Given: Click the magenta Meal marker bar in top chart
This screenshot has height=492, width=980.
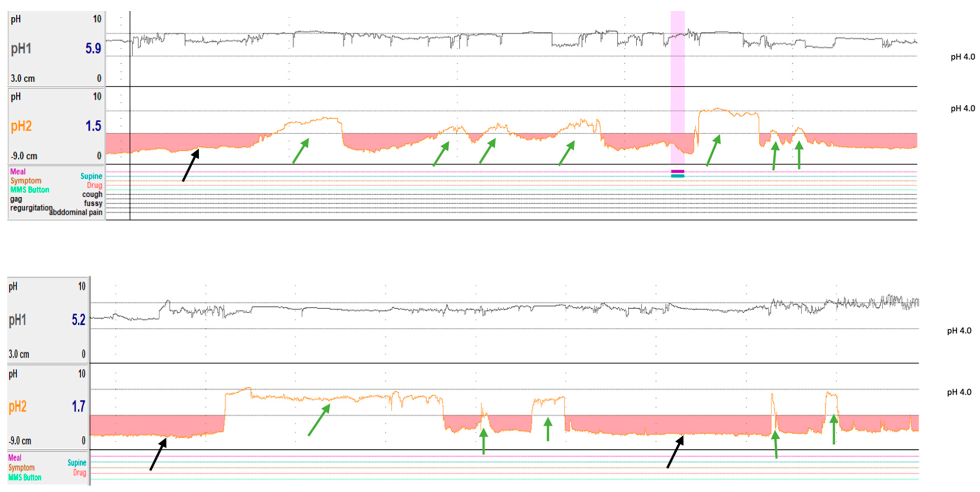Looking at the screenshot, I should (x=678, y=171).
